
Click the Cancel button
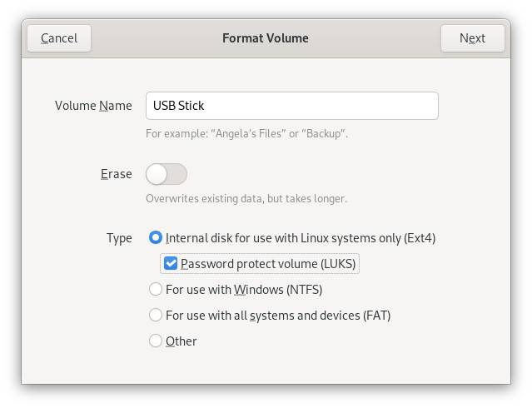pyautogui.click(x=59, y=38)
